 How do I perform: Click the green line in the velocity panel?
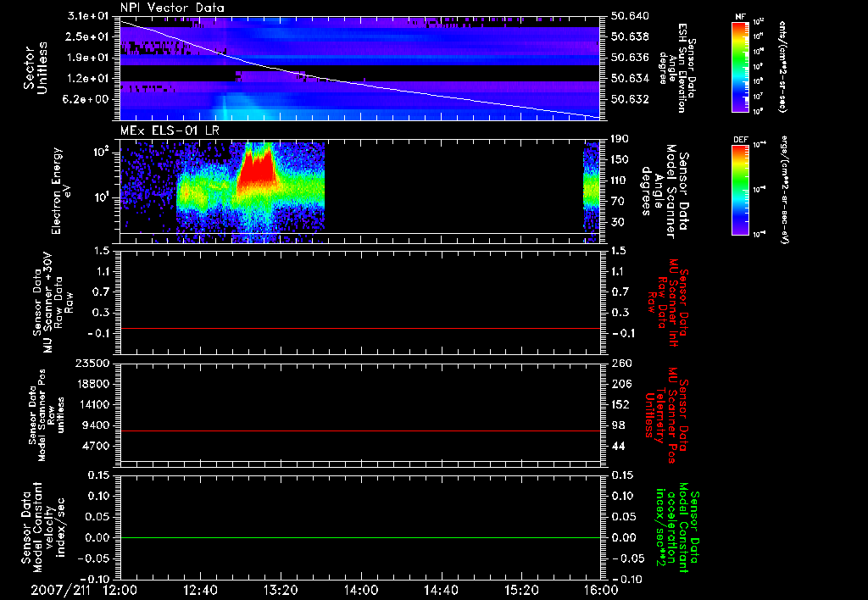(x=359, y=537)
